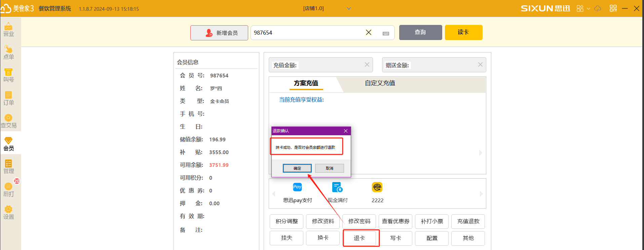Open the 叫号 (Call number) sidebar icon
The width and height of the screenshot is (644, 250).
[x=9, y=75]
